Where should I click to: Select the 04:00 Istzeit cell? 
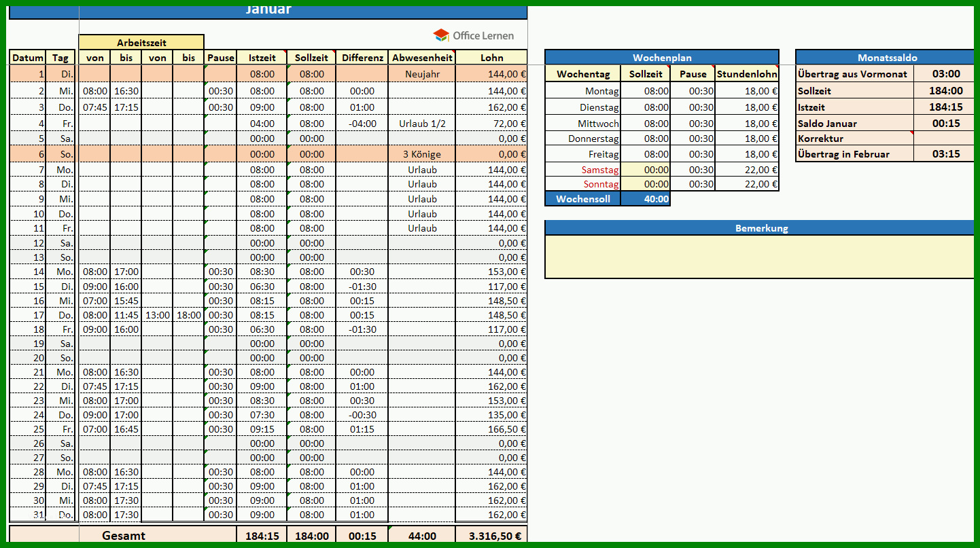(262, 124)
